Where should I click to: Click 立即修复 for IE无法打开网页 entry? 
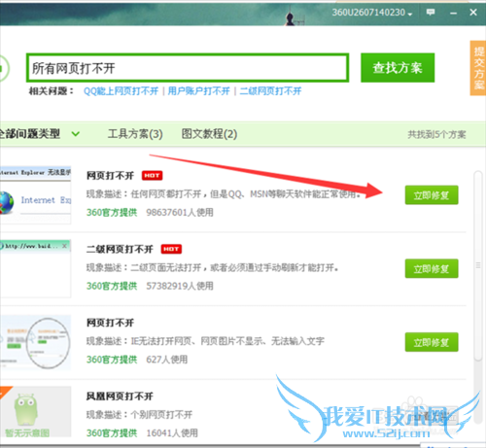tap(432, 342)
